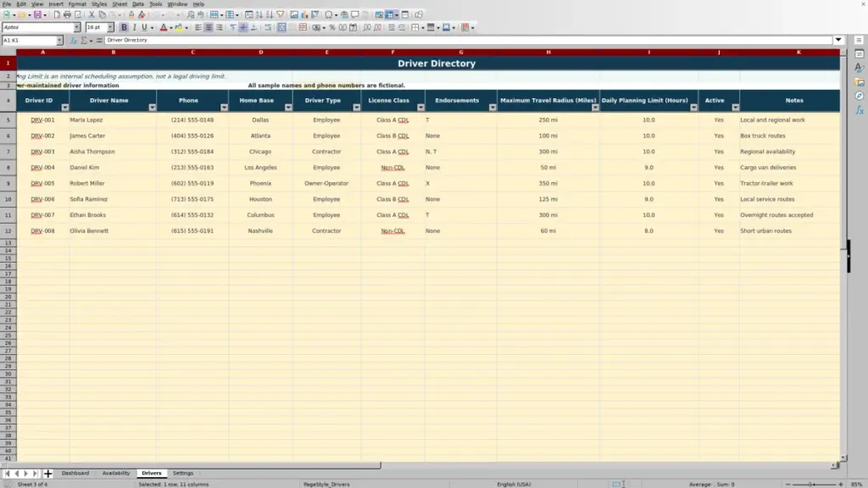Open the sidebar Navigator compass icon
This screenshot has height=488, width=868.
[x=860, y=97]
